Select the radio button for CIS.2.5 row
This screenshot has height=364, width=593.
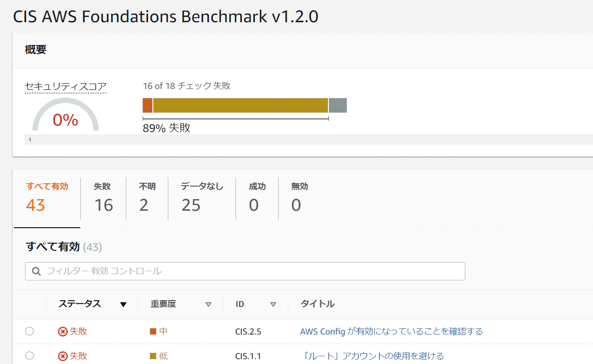(x=30, y=331)
